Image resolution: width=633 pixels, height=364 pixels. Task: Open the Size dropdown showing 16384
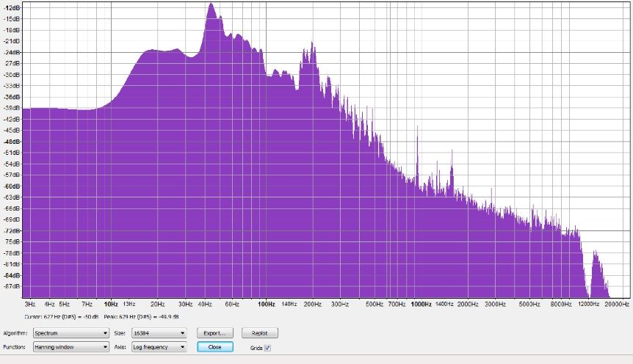(159, 333)
